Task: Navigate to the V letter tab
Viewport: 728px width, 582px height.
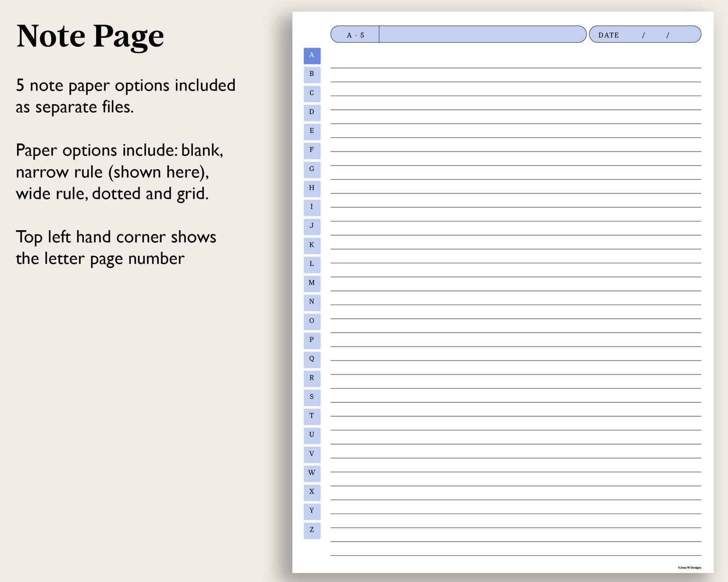Action: point(311,454)
